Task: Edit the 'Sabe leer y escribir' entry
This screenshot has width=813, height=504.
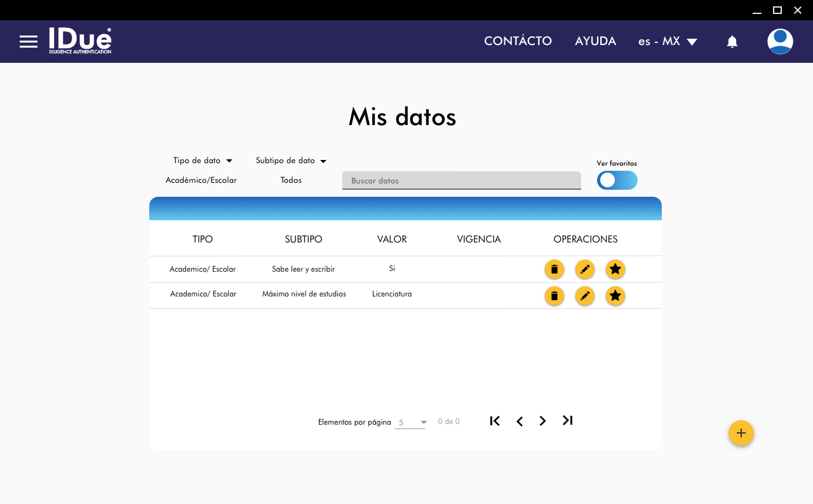Action: point(584,269)
